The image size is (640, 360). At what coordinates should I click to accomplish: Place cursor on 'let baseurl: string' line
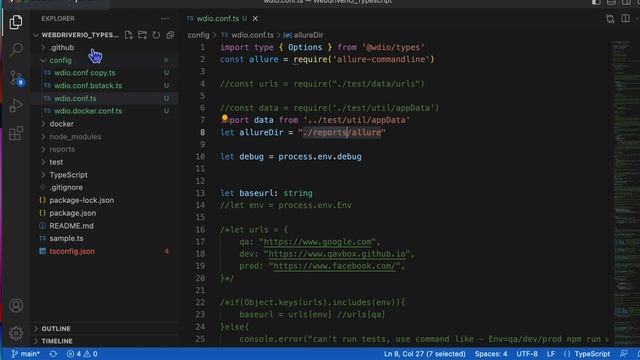266,193
